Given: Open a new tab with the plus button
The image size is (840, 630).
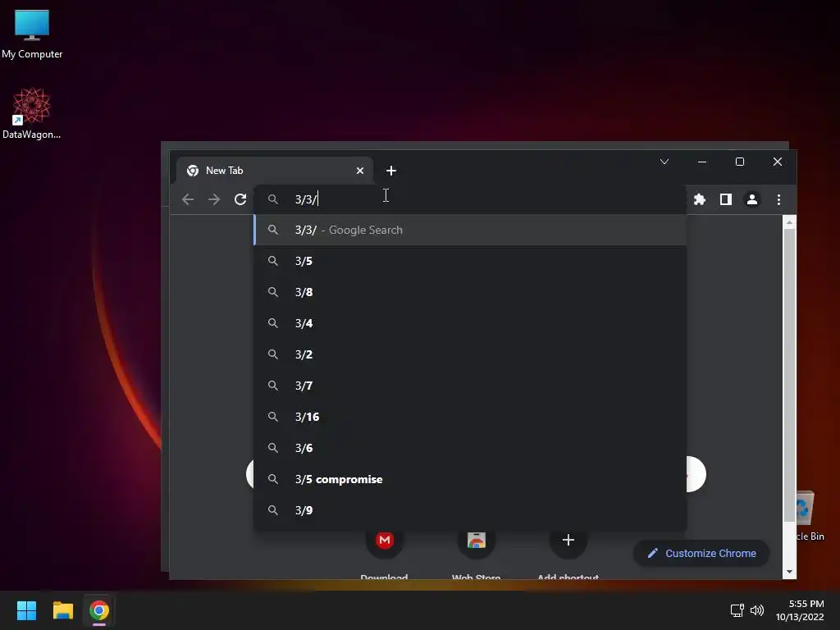Looking at the screenshot, I should tap(391, 171).
